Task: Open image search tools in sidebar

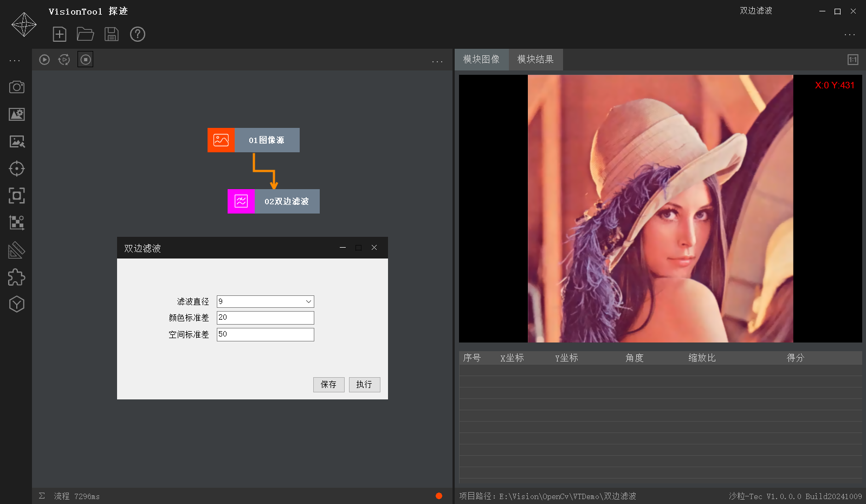Action: (17, 141)
